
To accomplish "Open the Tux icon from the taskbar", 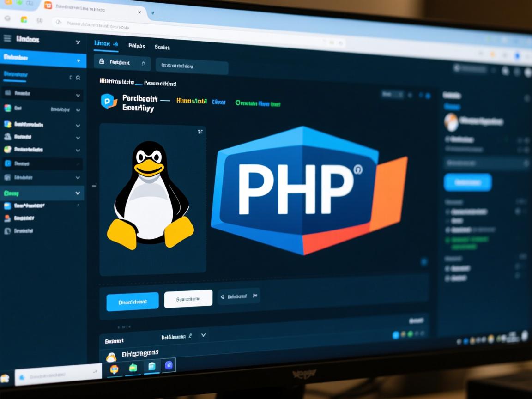I will click(x=111, y=357).
